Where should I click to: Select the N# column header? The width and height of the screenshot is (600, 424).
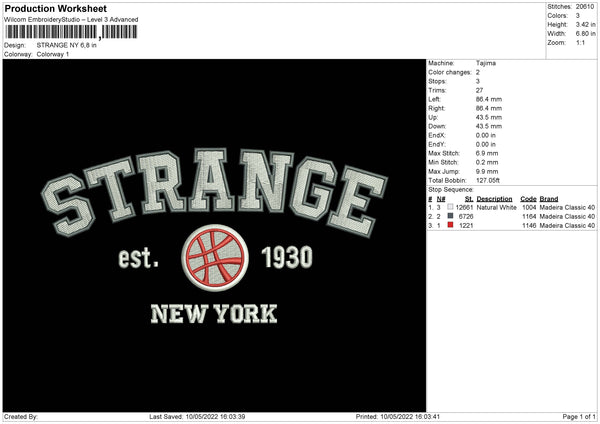coord(441,199)
